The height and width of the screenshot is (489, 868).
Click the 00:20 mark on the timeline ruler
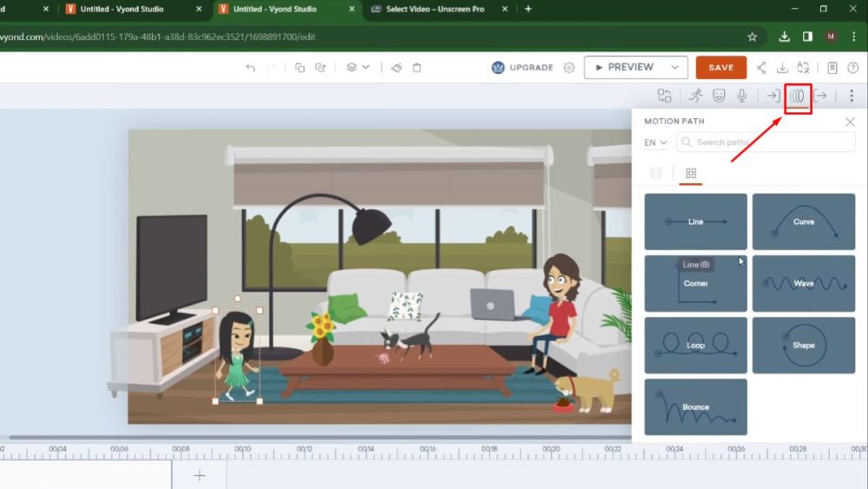click(551, 449)
